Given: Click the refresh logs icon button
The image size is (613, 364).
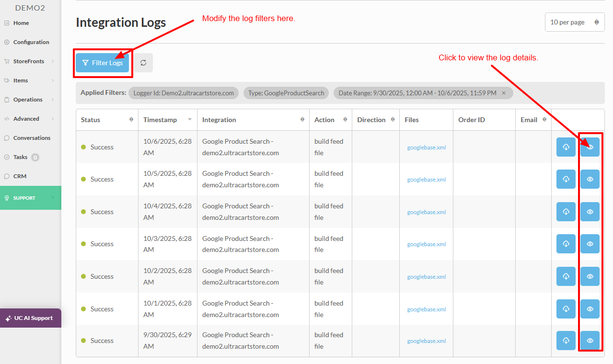Looking at the screenshot, I should click(143, 63).
